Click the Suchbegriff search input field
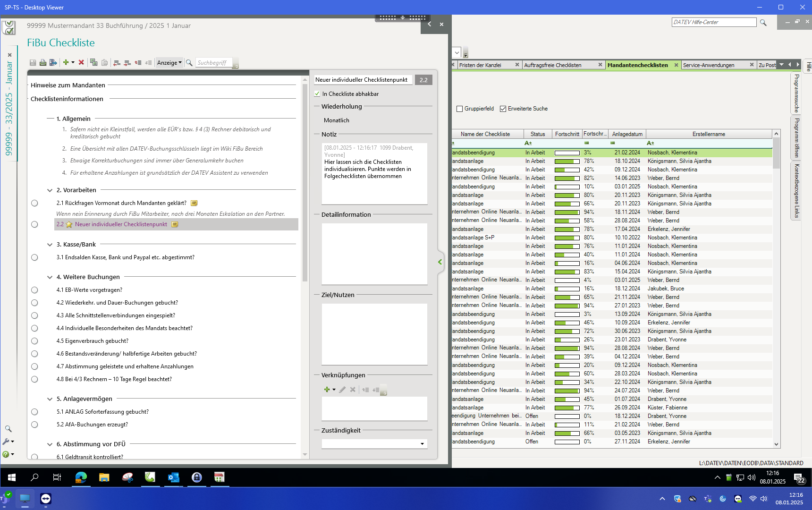Screen dimensions: 812x510 [213, 62]
